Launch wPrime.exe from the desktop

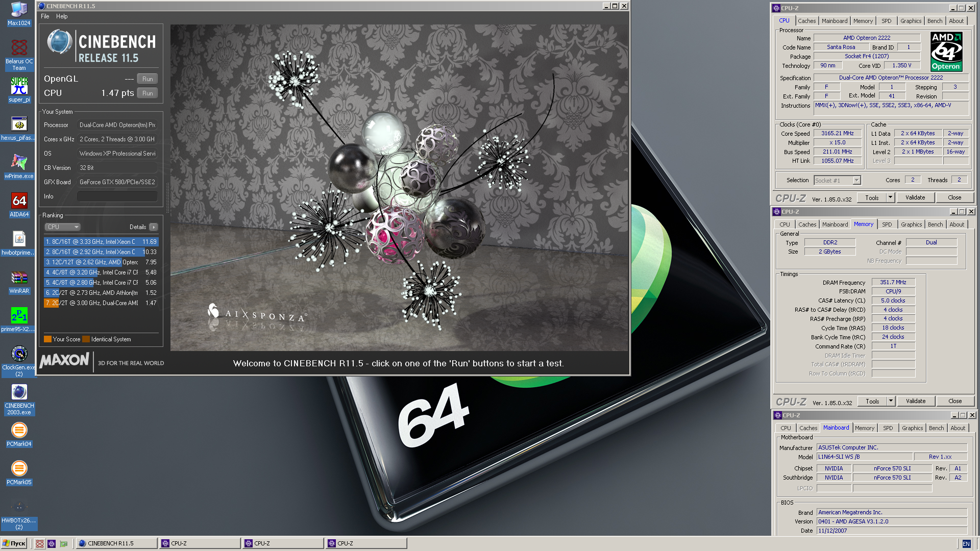click(19, 166)
